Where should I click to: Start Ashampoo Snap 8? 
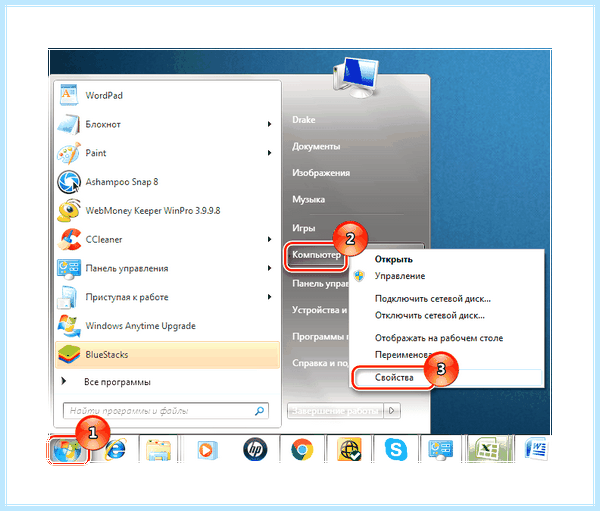[167, 182]
